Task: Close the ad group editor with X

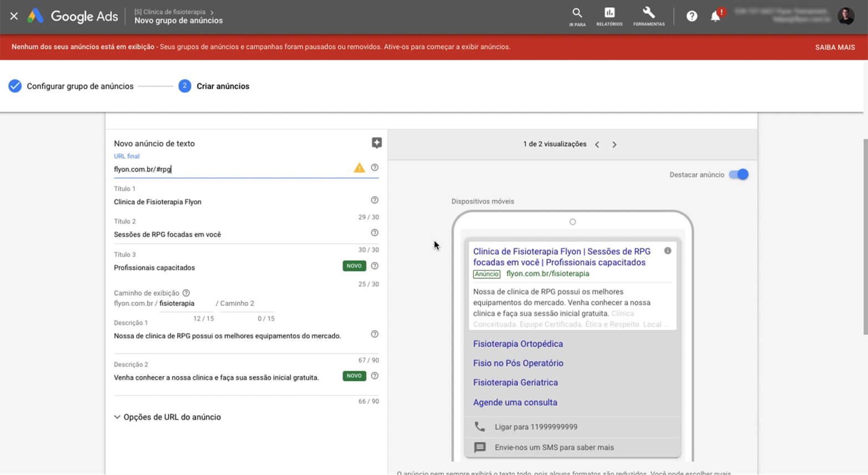Action: tap(14, 16)
